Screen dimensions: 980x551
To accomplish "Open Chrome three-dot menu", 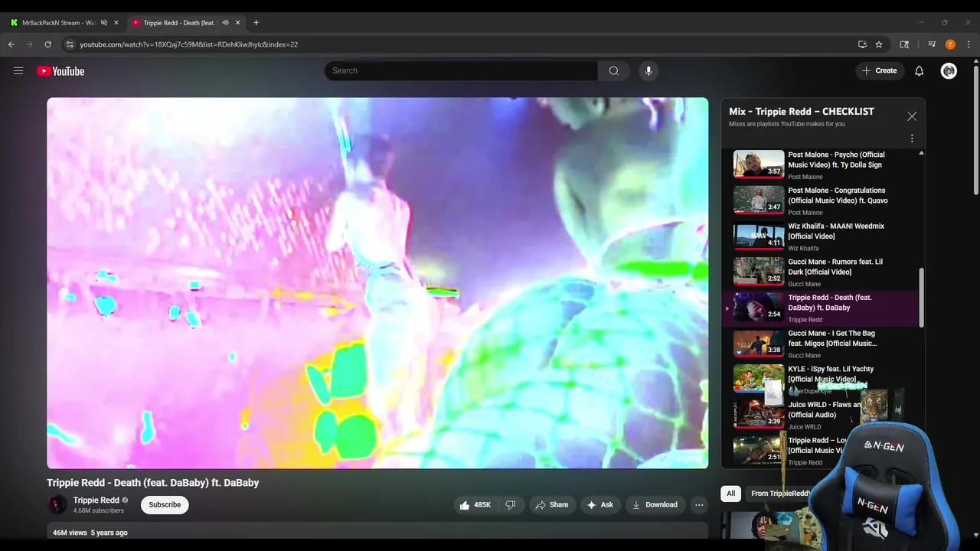I will pos(969,44).
